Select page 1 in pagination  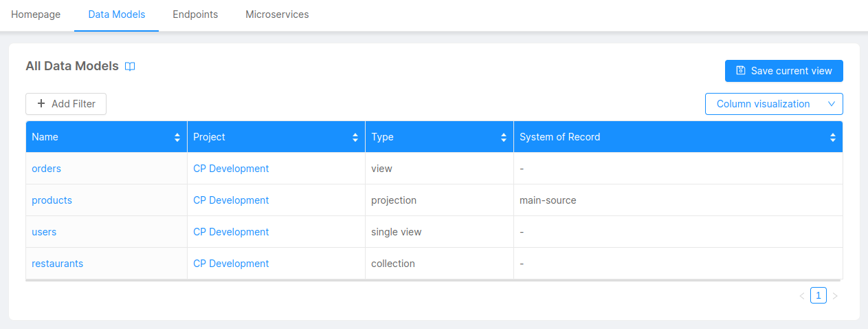(x=819, y=296)
